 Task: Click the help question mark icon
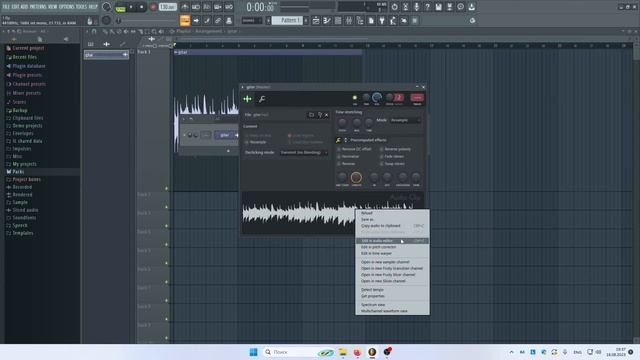(427, 7)
